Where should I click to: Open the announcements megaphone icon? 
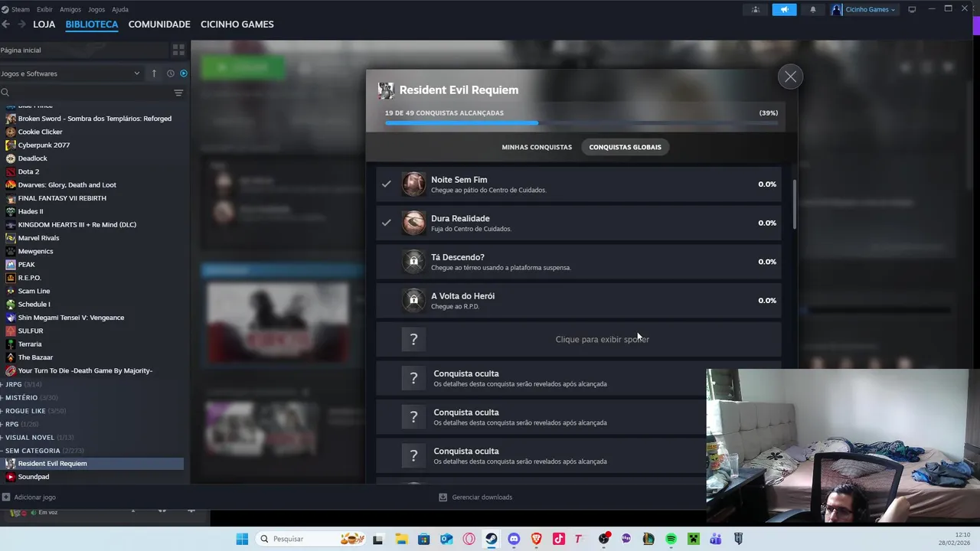[784, 9]
